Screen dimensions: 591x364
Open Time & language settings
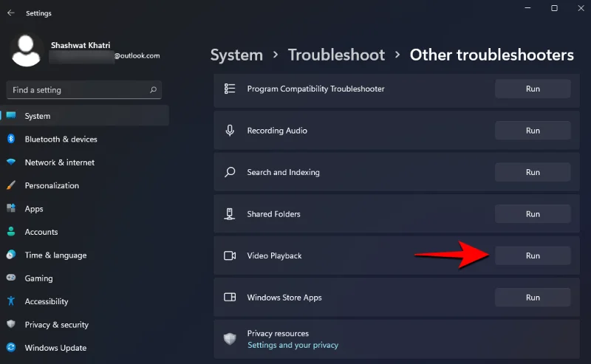[85, 255]
